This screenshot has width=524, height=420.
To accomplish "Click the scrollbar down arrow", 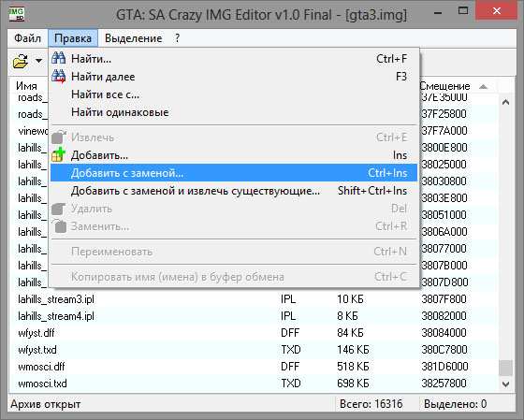I will (505, 384).
